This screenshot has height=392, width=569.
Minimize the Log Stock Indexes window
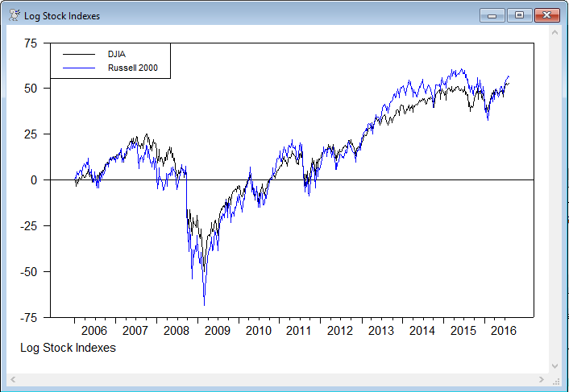tap(491, 14)
